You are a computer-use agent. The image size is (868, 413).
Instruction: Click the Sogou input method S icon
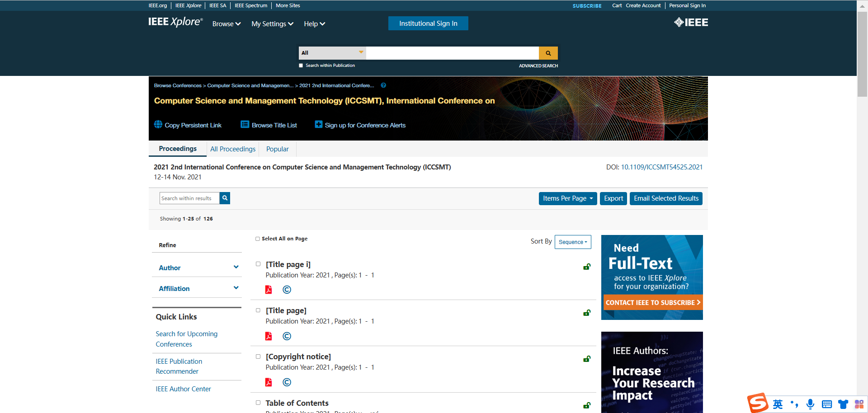(758, 403)
